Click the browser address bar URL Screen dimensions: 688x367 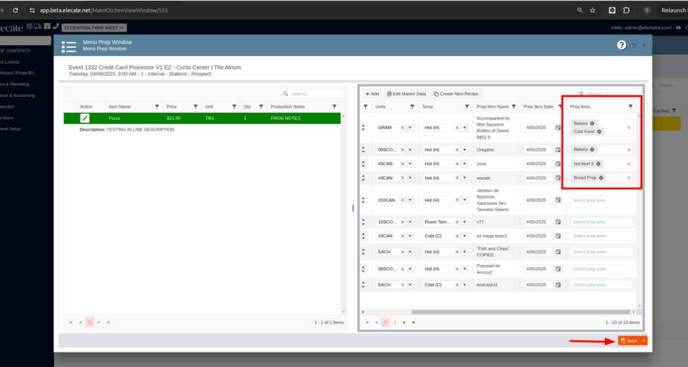(104, 10)
